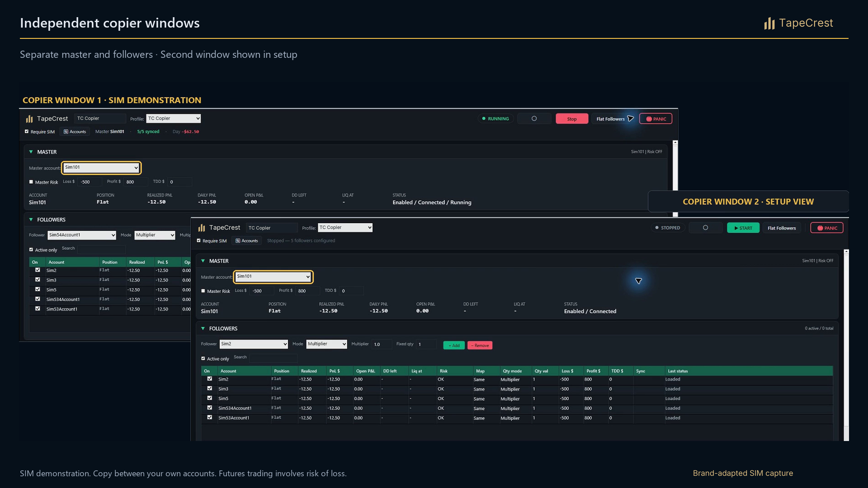Uncheck the Sim534Account1 row in window 2
The image size is (868, 488).
(x=209, y=408)
